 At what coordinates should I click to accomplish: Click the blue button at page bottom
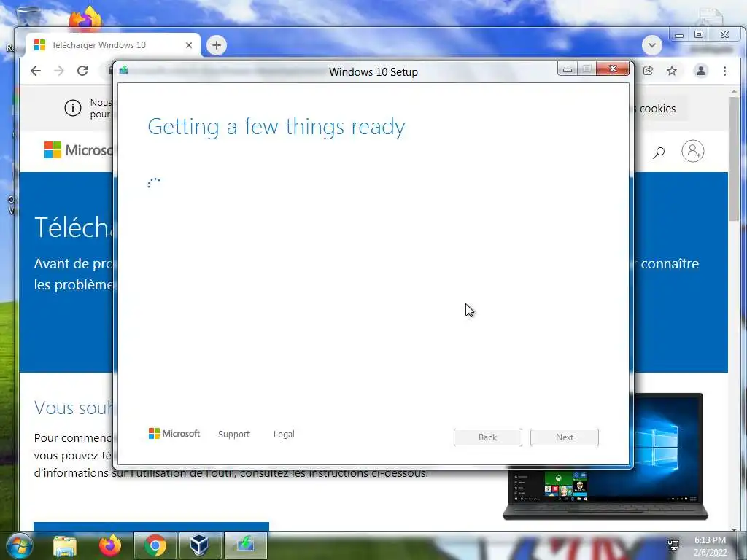coord(151,526)
